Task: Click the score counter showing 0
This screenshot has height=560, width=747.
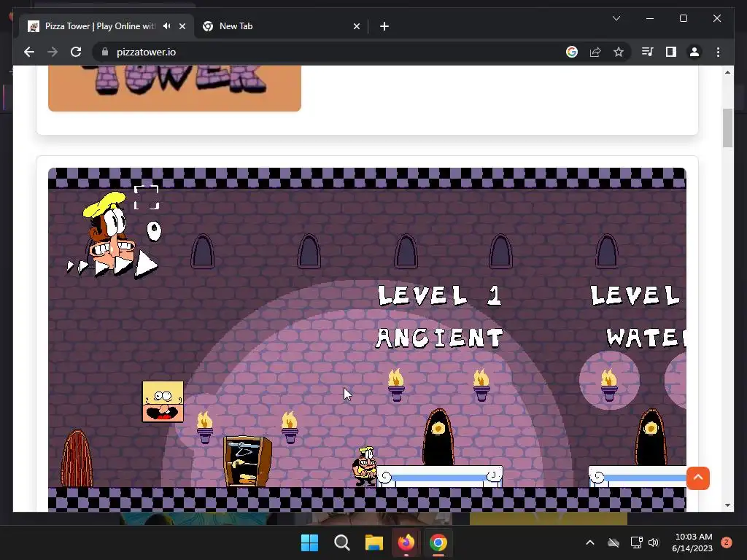Action: 154,231
